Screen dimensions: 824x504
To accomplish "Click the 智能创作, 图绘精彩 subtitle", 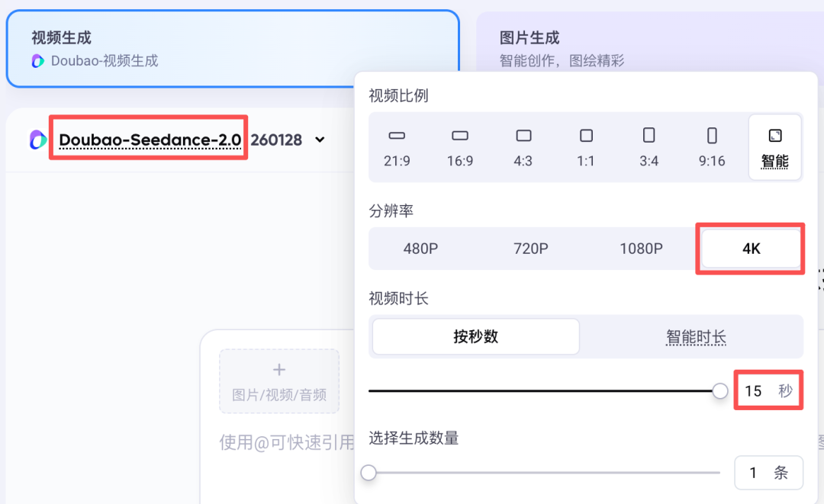I will pyautogui.click(x=562, y=61).
